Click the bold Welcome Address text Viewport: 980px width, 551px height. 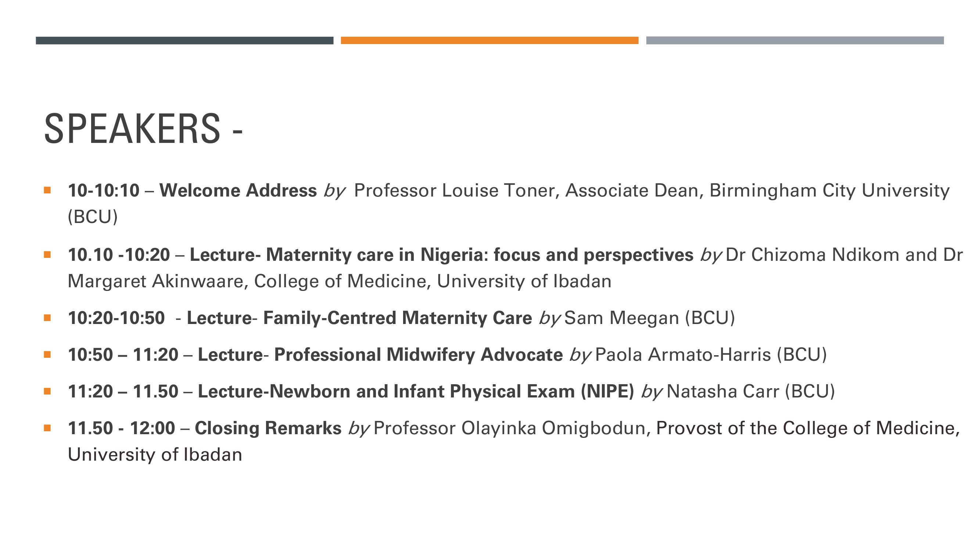pos(238,190)
